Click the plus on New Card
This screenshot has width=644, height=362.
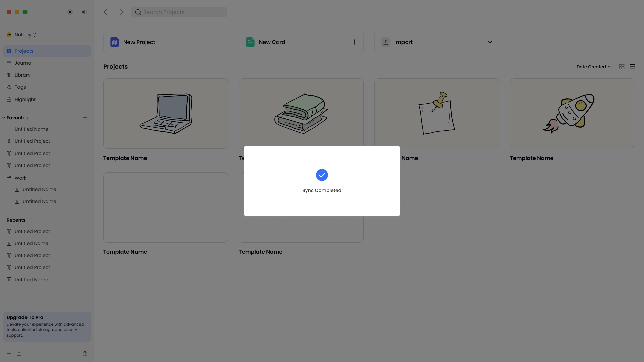(355, 42)
